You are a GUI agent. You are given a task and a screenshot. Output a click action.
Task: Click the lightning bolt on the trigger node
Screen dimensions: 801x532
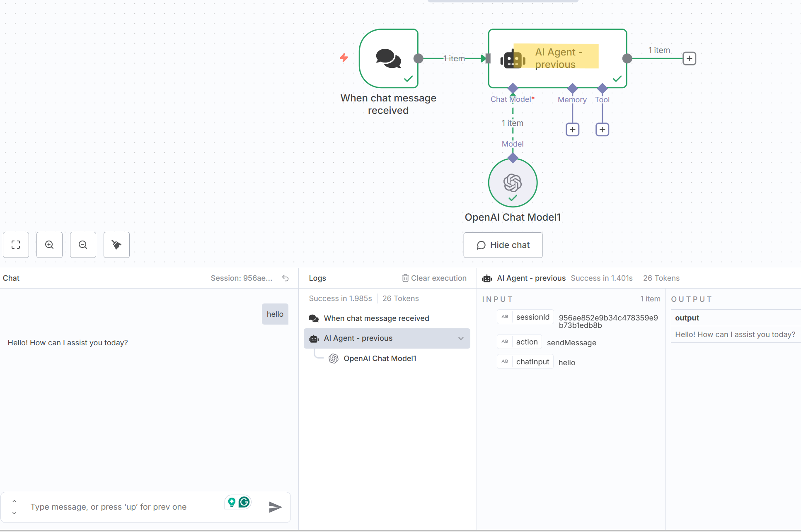click(x=344, y=58)
